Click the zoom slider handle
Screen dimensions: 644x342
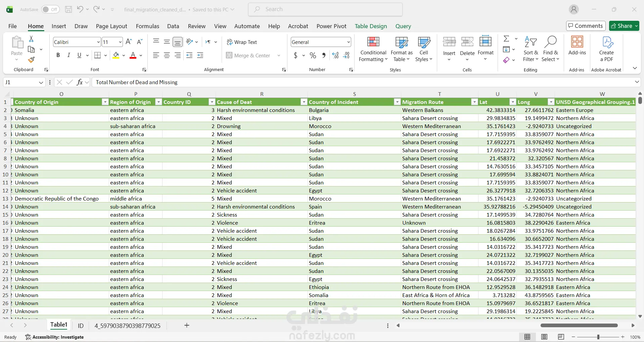tap(598, 337)
